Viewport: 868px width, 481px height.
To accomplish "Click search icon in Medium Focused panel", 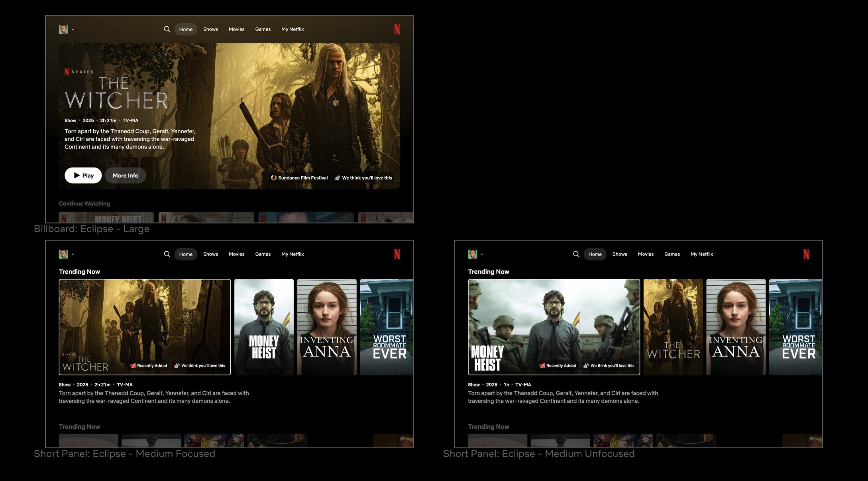I will pos(167,254).
